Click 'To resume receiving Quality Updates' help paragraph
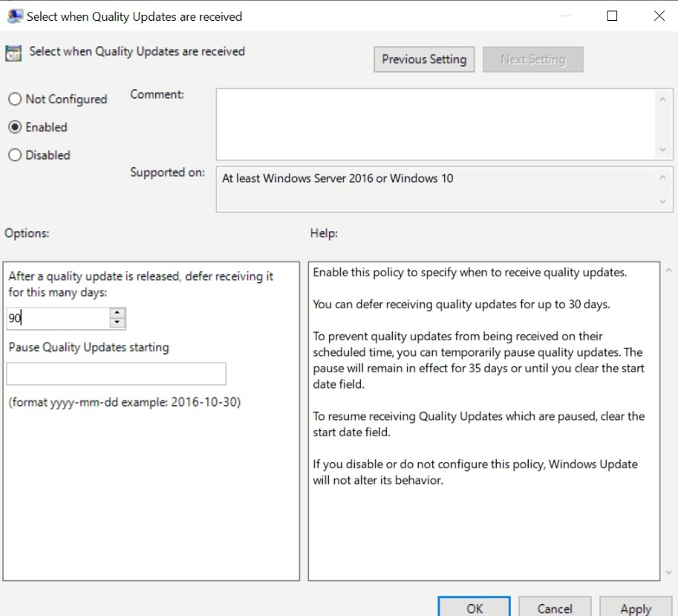Screen dimensions: 678x616 pyautogui.click(x=479, y=424)
